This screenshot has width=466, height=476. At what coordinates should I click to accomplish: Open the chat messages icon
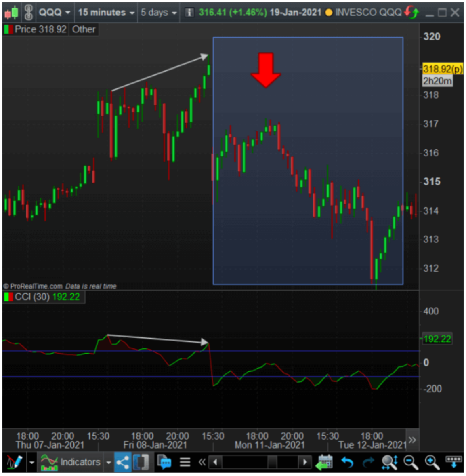(x=164, y=462)
